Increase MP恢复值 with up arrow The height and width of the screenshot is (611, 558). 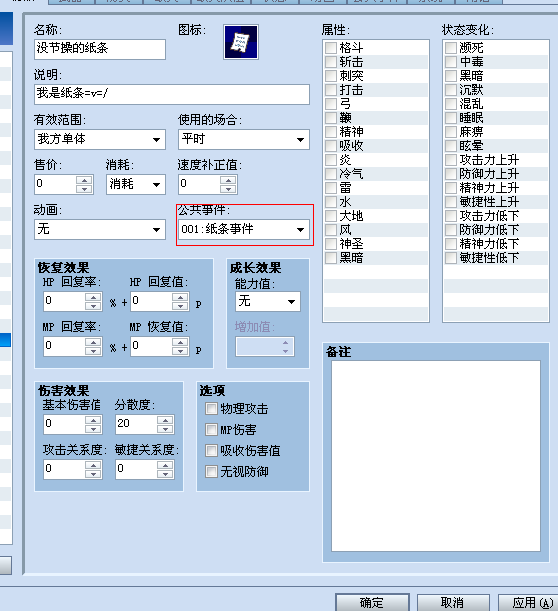[180, 342]
